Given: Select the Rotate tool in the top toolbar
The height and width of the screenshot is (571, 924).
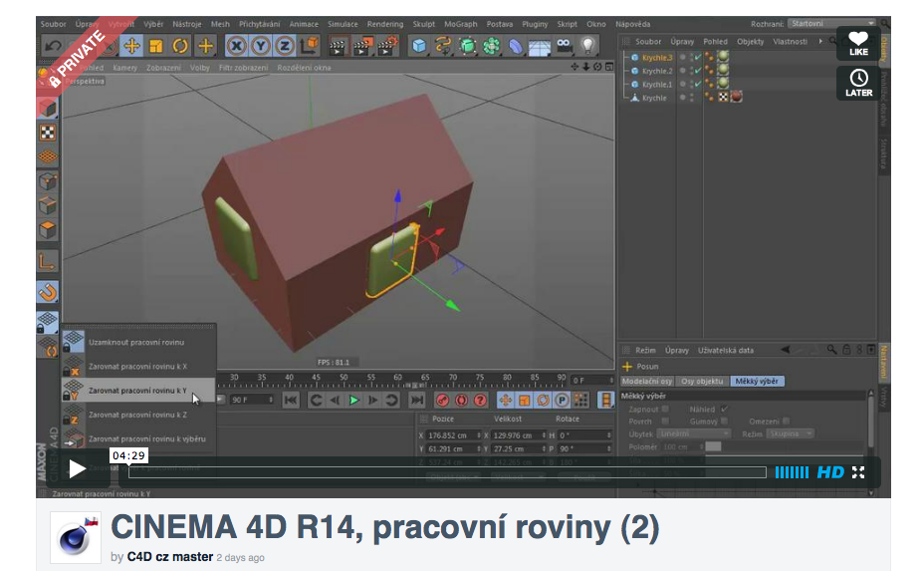Looking at the screenshot, I should coord(180,46).
